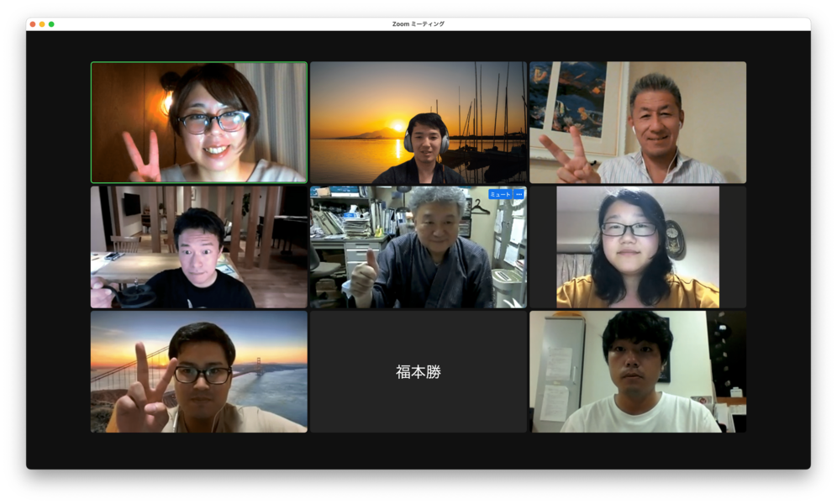The width and height of the screenshot is (837, 504).
Task: Select the striped-shirt participant's video tile
Action: click(637, 123)
